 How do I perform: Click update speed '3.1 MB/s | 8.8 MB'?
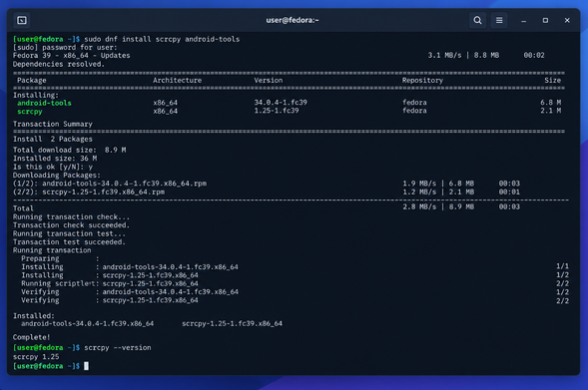coord(463,56)
